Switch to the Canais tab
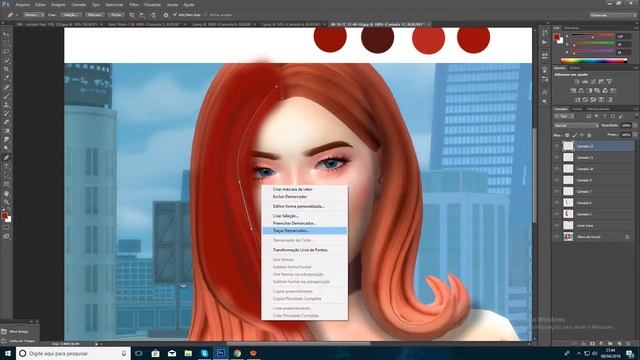The image size is (640, 360). 577,109
